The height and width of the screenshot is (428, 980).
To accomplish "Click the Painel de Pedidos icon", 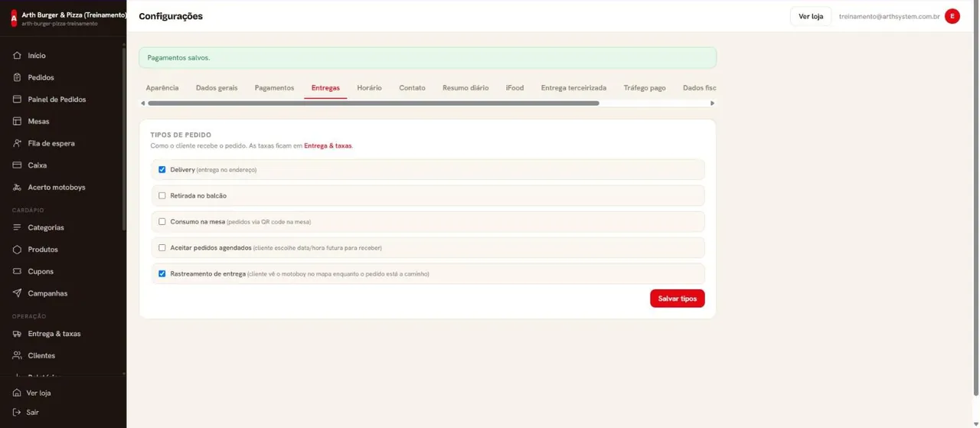I will pyautogui.click(x=17, y=100).
